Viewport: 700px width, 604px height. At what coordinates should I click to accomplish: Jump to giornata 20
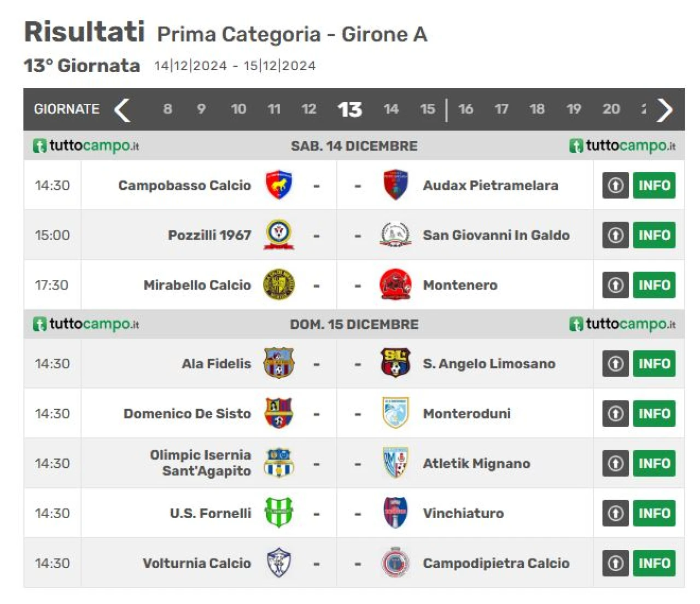(611, 109)
